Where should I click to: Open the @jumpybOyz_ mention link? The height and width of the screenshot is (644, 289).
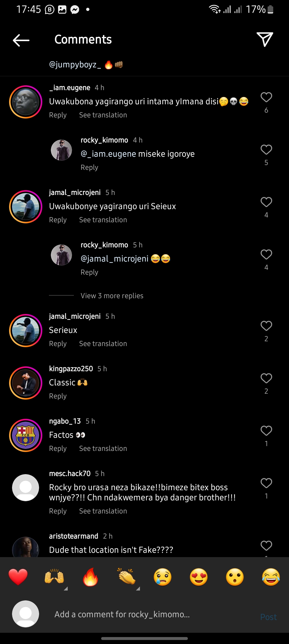tap(75, 65)
